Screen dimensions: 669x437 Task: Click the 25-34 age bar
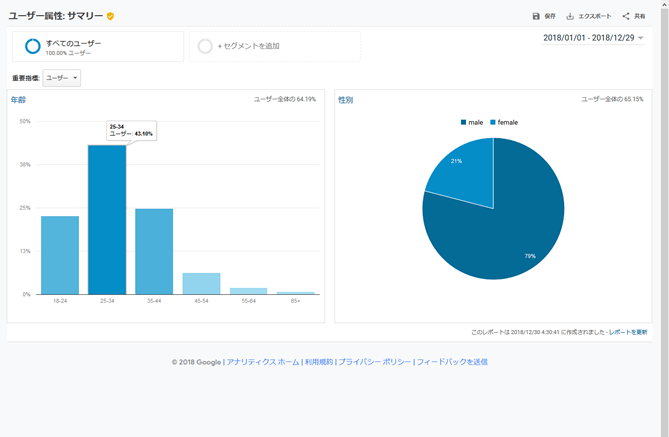[x=107, y=220]
